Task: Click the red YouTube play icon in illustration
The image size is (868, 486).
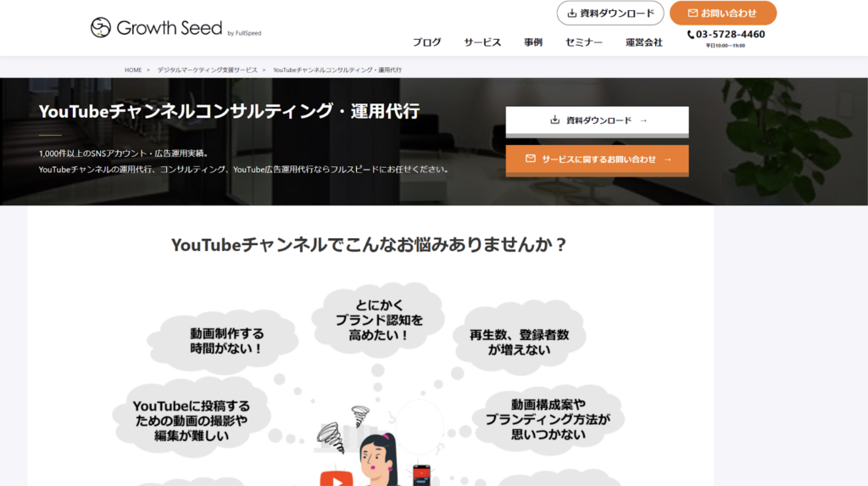Action: (x=336, y=479)
